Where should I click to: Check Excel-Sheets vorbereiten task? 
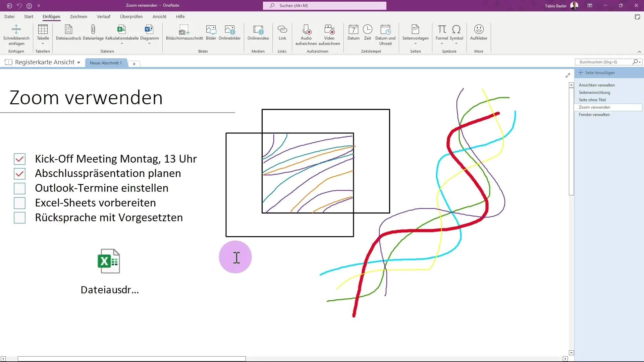point(19,203)
